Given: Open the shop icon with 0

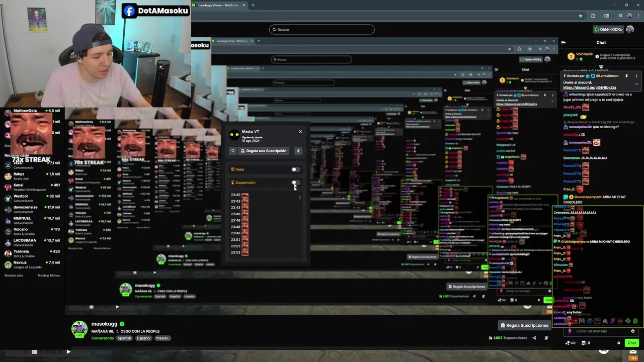Looking at the screenshot, I should [586, 343].
